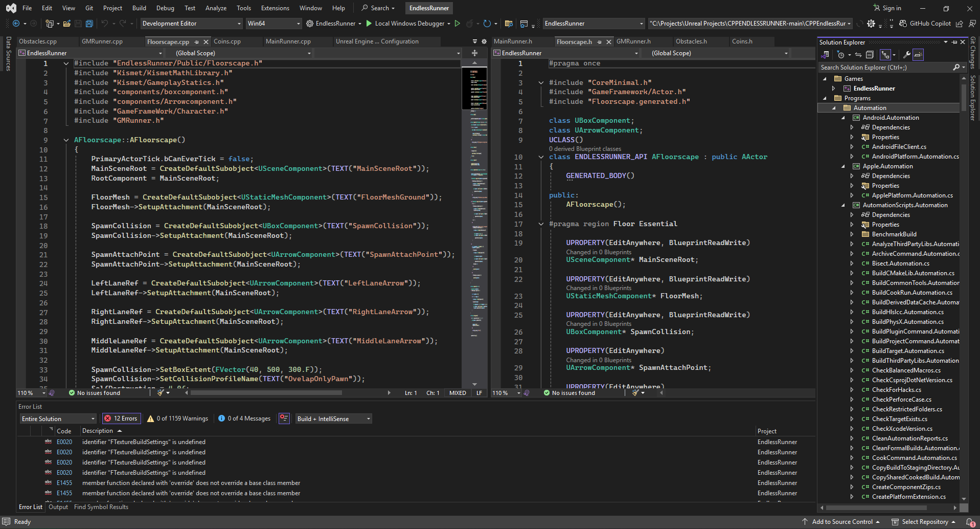Toggle Preview Selected Items in Solution Explorer
980x529 pixels.
(918, 55)
